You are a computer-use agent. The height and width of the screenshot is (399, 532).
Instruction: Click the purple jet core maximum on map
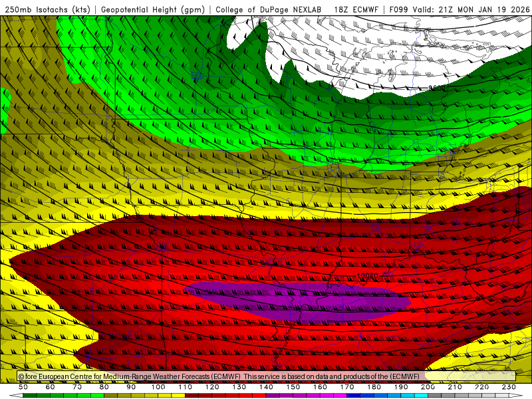(299, 302)
